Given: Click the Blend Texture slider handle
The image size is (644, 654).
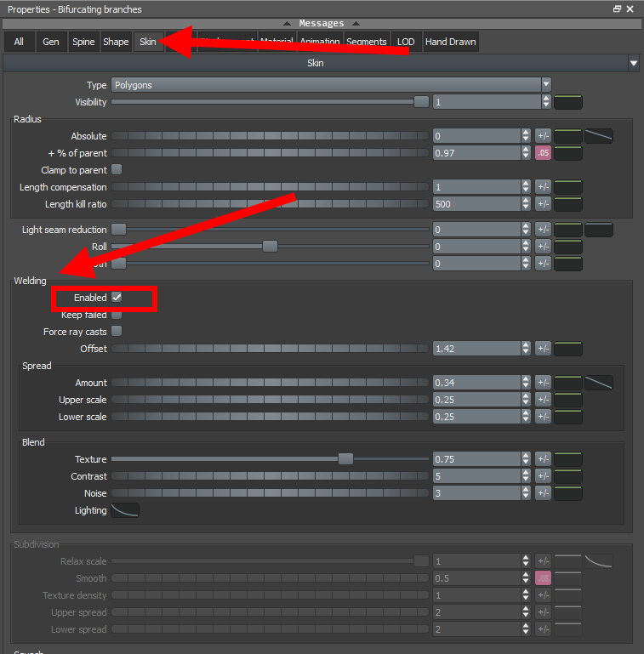Looking at the screenshot, I should pyautogui.click(x=345, y=459).
